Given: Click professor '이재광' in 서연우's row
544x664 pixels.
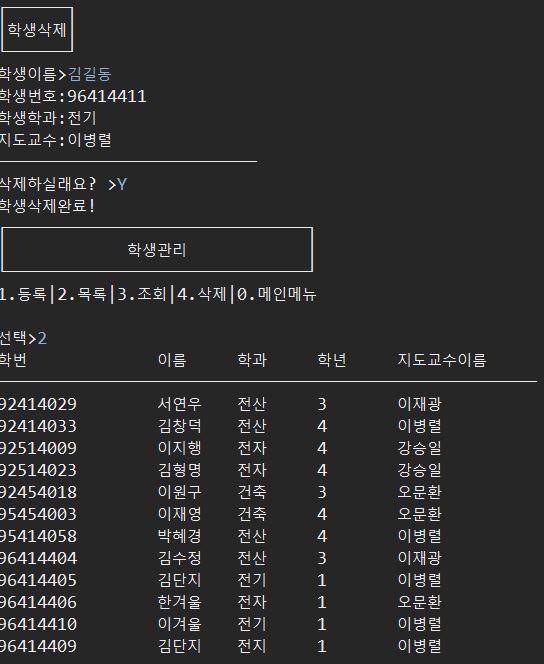Looking at the screenshot, I should coord(420,404).
